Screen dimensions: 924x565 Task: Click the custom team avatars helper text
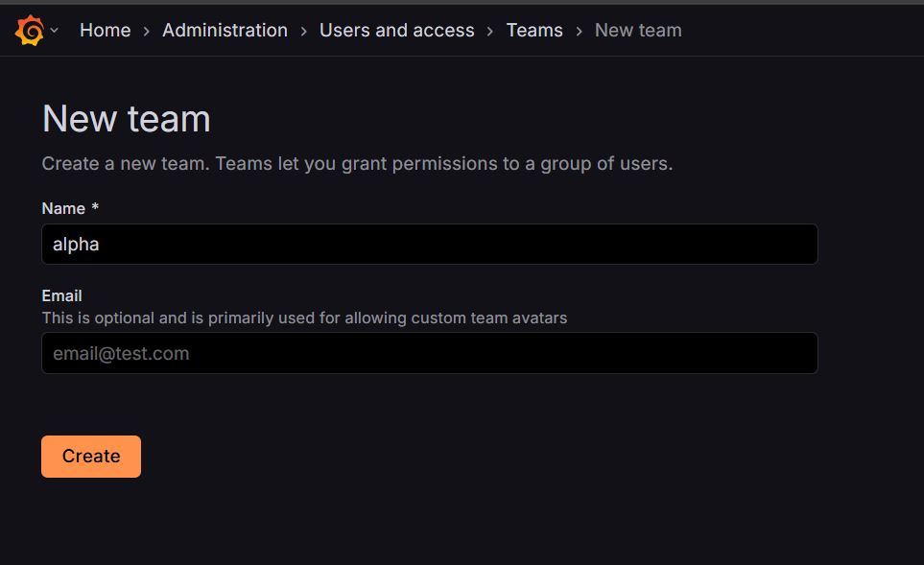[x=304, y=318]
